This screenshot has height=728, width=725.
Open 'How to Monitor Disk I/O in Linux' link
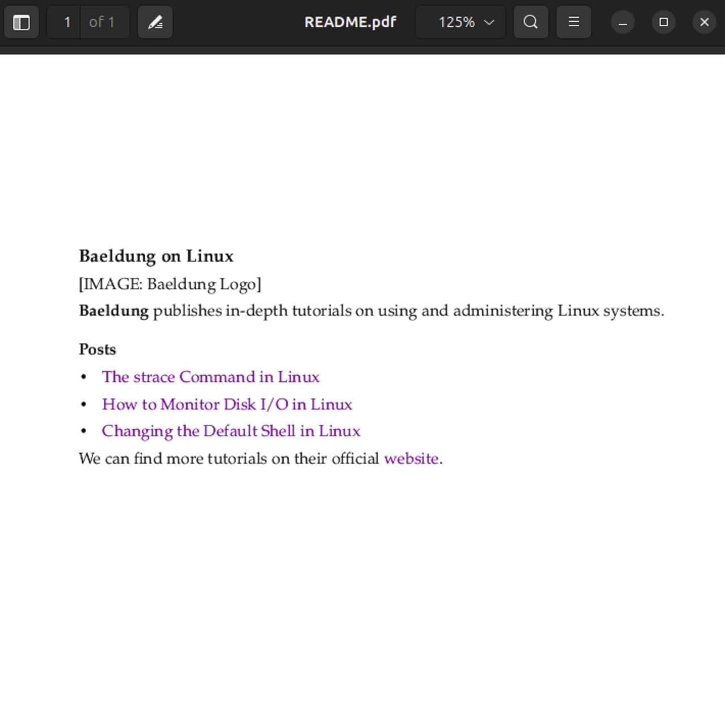[227, 404]
